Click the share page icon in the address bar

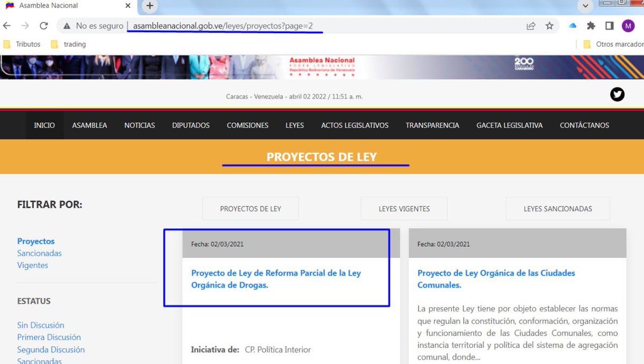point(531,26)
